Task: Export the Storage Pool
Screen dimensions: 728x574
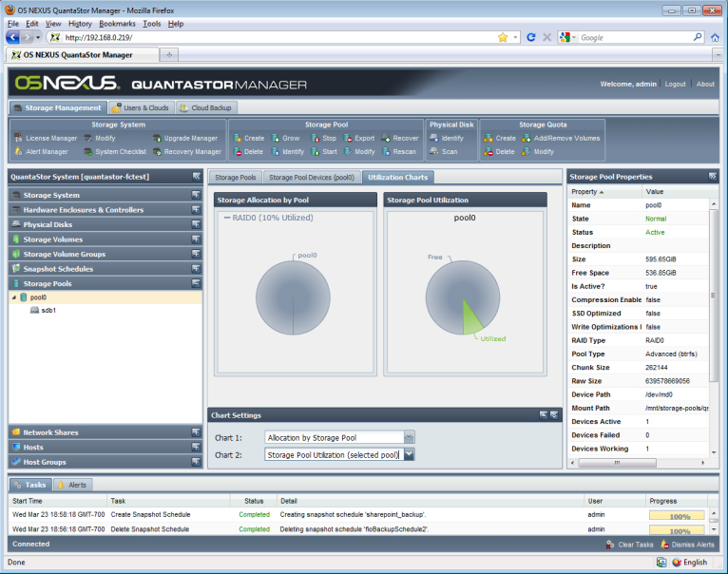Action: coord(359,139)
